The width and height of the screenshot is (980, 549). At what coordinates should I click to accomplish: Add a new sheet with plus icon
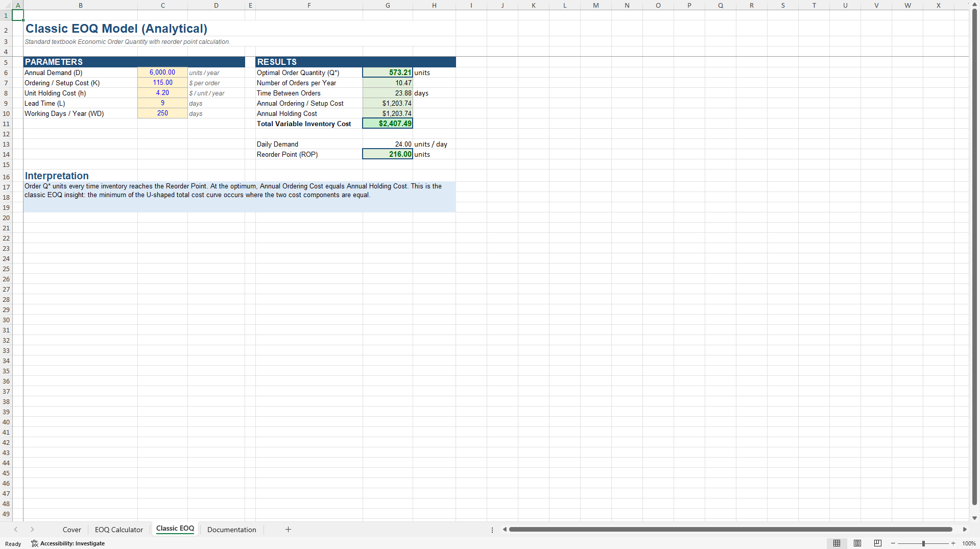288,530
